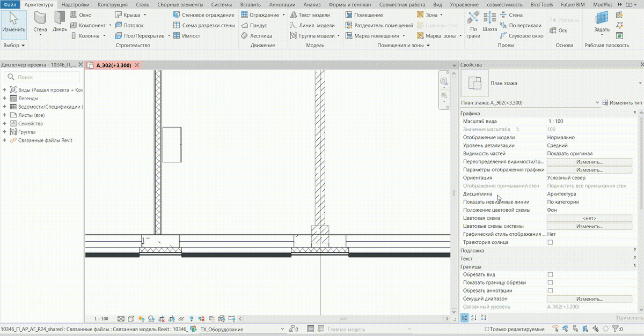Select the Стеновое ограждение curtain system tool

point(204,15)
